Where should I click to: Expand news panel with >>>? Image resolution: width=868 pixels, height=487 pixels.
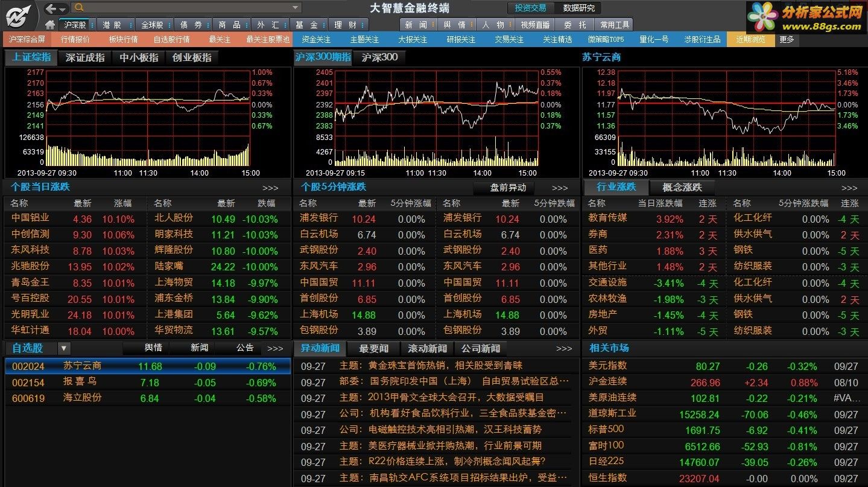click(x=564, y=349)
